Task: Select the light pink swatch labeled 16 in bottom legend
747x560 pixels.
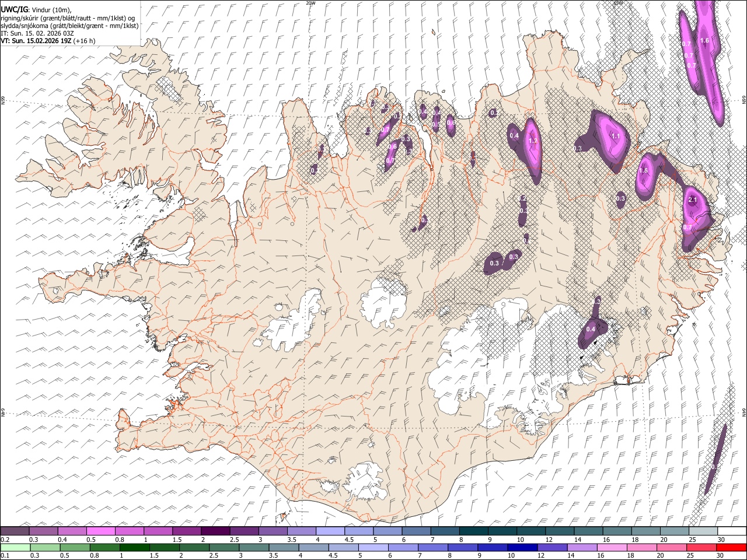Action: click(611, 547)
